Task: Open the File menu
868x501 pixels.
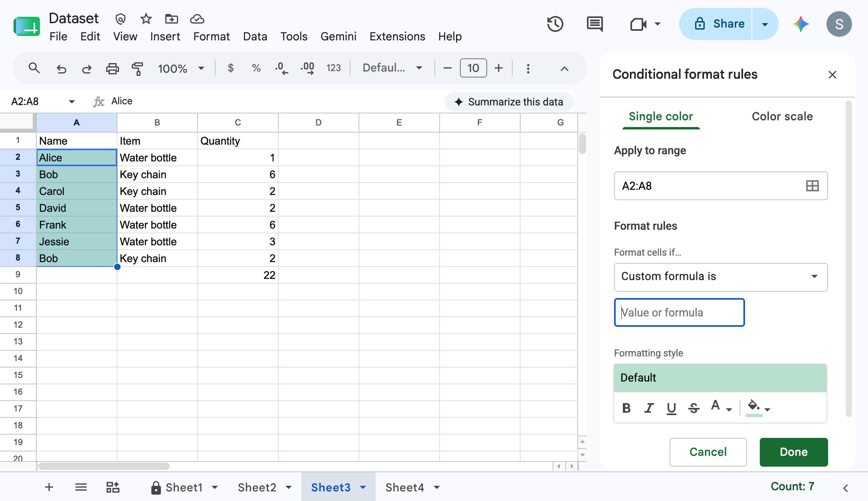Action: click(58, 36)
